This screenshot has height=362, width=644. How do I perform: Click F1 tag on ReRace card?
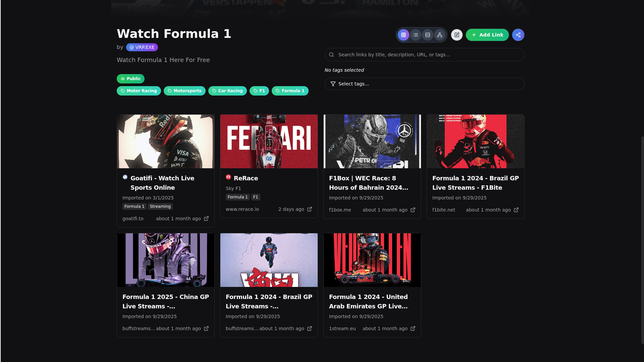click(x=256, y=197)
